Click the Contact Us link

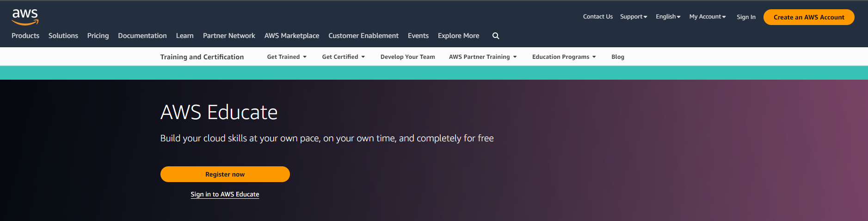[598, 17]
